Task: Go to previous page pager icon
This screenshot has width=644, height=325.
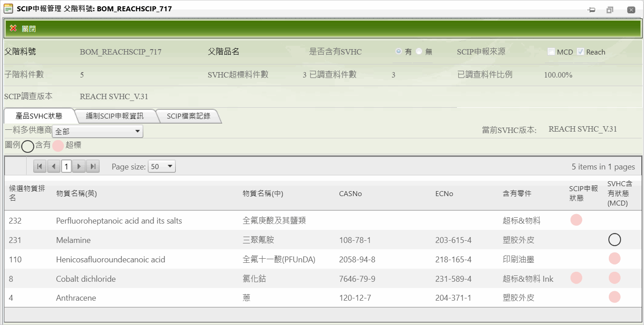Action: (x=54, y=166)
